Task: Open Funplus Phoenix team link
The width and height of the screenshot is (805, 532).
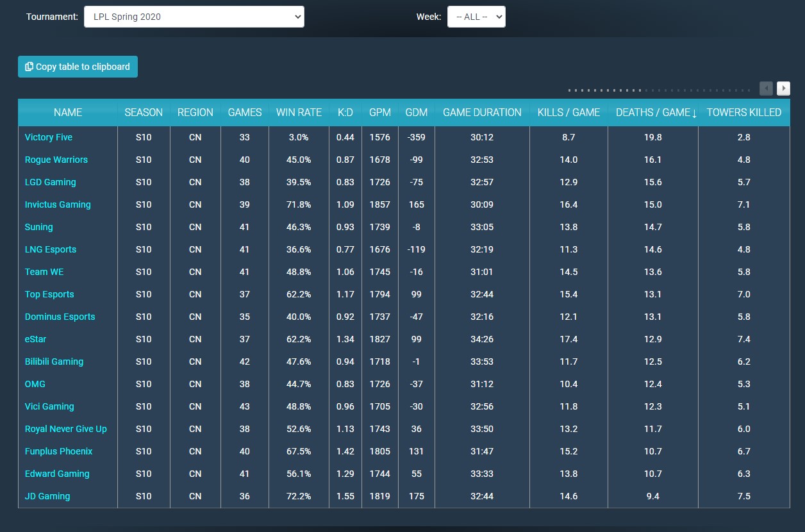Action: (59, 451)
